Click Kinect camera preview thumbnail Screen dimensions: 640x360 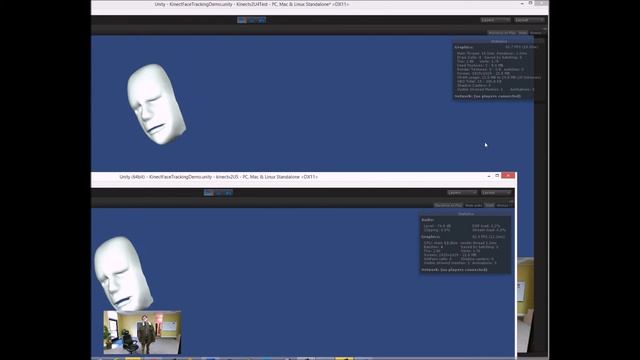click(142, 332)
